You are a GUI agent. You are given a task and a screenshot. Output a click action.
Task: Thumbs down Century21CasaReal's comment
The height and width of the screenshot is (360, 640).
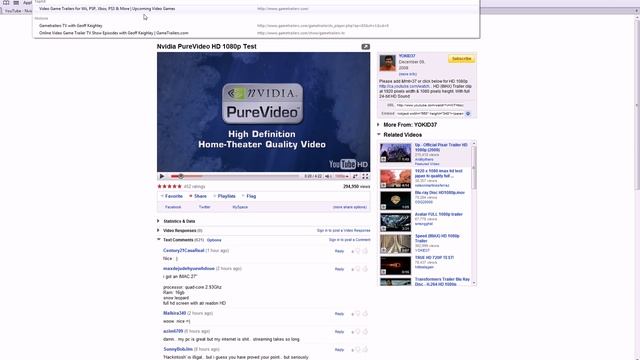(358, 251)
